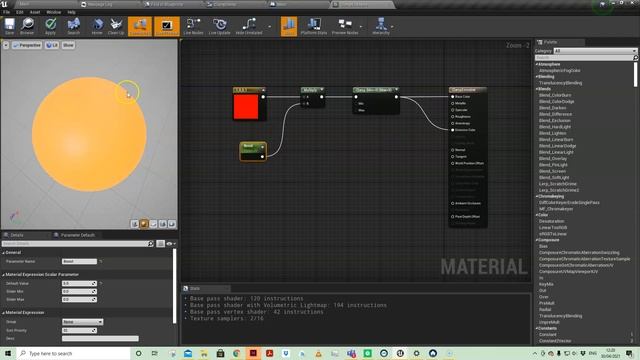Open the Edit menu
640x360 pixels.
tap(20, 12)
